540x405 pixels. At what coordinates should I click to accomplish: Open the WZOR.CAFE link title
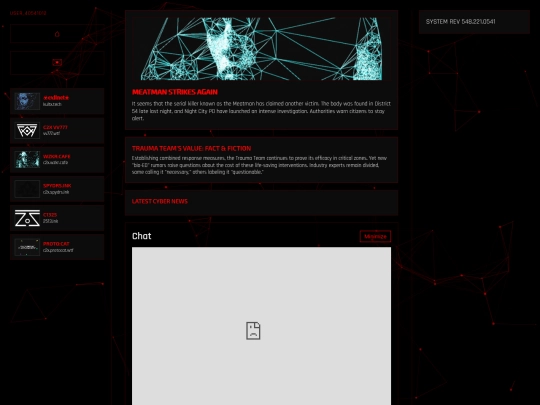pos(56,156)
